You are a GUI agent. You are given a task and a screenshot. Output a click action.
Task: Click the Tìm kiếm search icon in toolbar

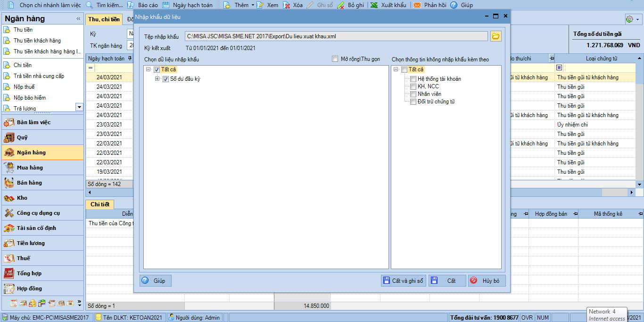[x=89, y=5]
